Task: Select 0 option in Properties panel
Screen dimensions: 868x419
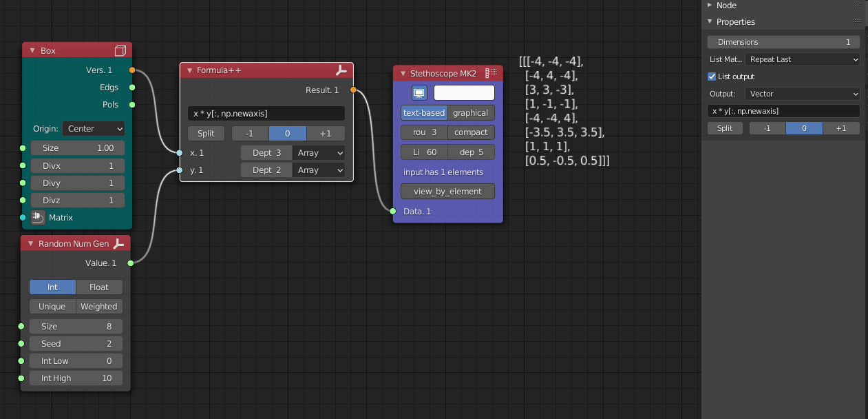Action: point(804,128)
